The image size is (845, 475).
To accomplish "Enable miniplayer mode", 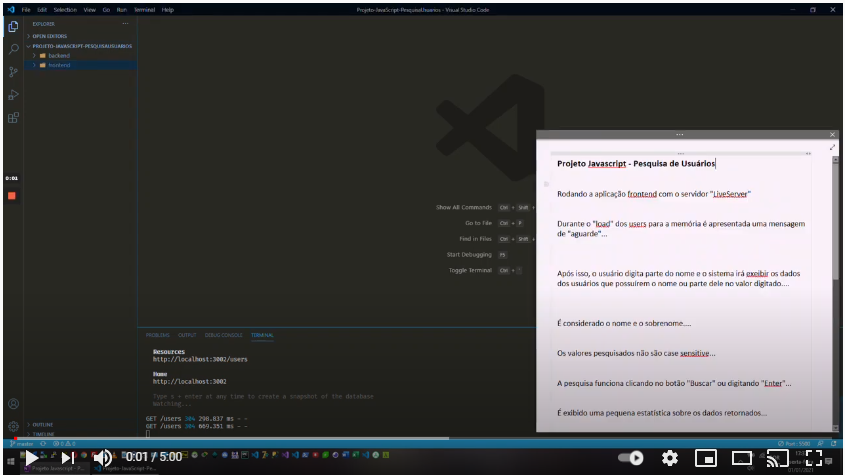I will coord(705,458).
